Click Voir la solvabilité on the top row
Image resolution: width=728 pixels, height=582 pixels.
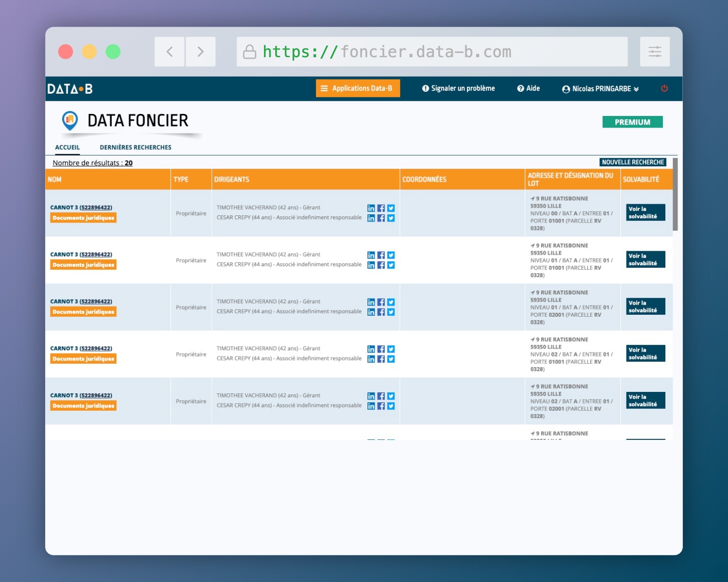tap(645, 212)
